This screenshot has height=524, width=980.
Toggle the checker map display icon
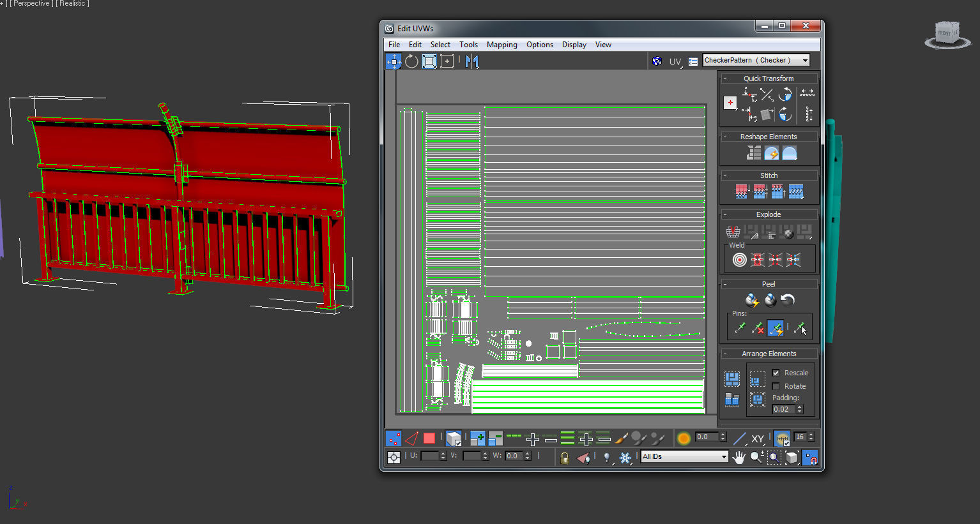657,61
